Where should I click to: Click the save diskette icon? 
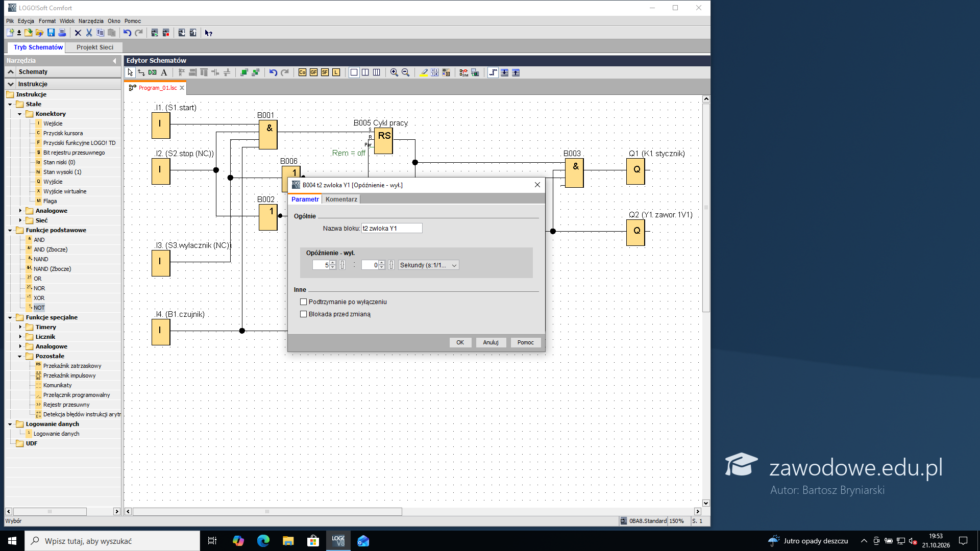tap(51, 33)
